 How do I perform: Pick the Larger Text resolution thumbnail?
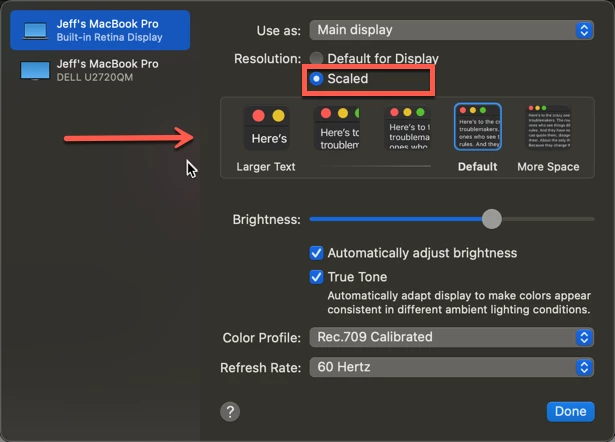[267, 127]
